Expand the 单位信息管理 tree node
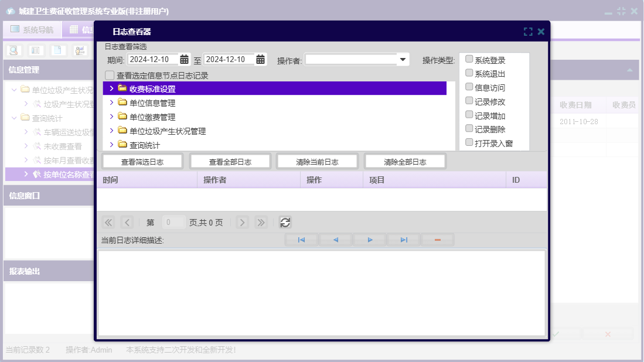 tap(111, 103)
